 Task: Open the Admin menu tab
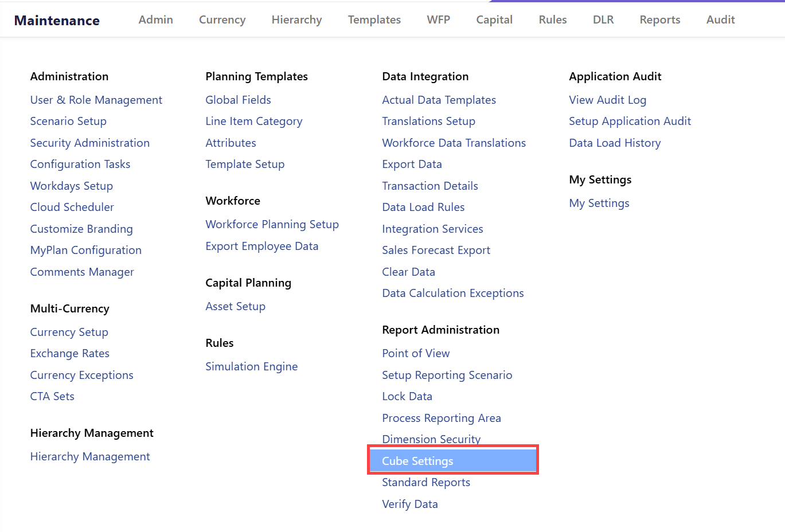click(155, 19)
